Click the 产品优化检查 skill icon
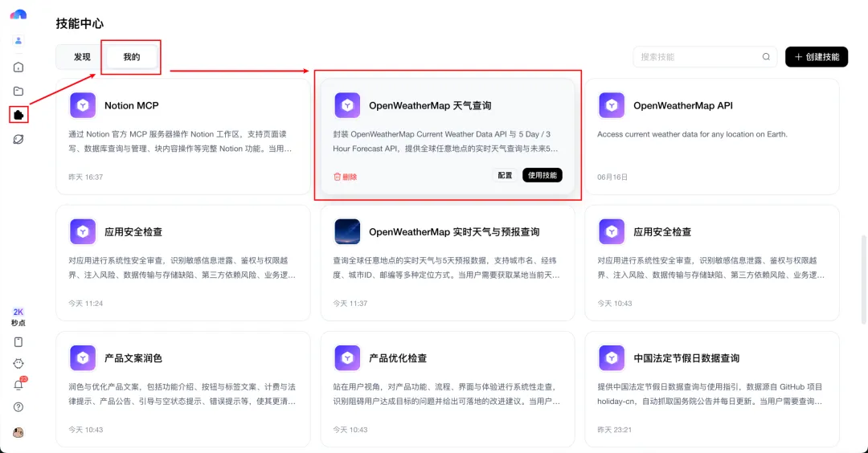This screenshot has height=453, width=868. point(347,358)
